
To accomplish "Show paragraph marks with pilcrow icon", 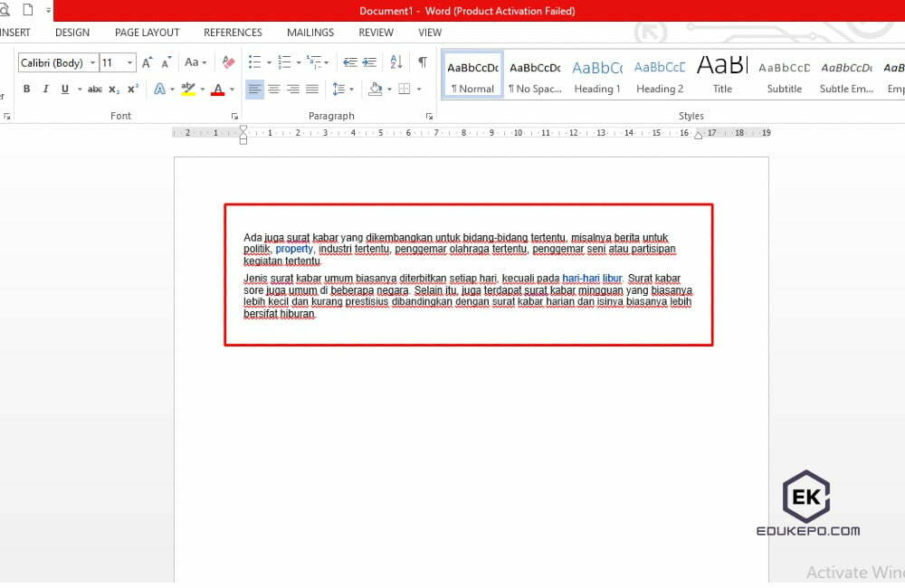I will coord(422,62).
